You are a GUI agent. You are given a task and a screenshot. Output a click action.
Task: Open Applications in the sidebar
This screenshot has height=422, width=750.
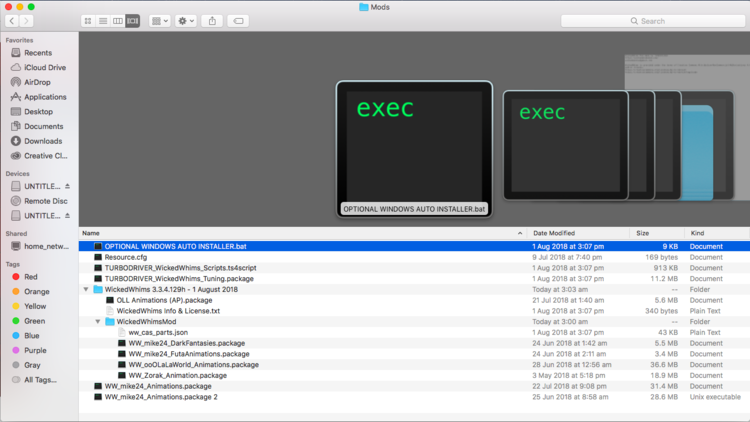tap(45, 97)
